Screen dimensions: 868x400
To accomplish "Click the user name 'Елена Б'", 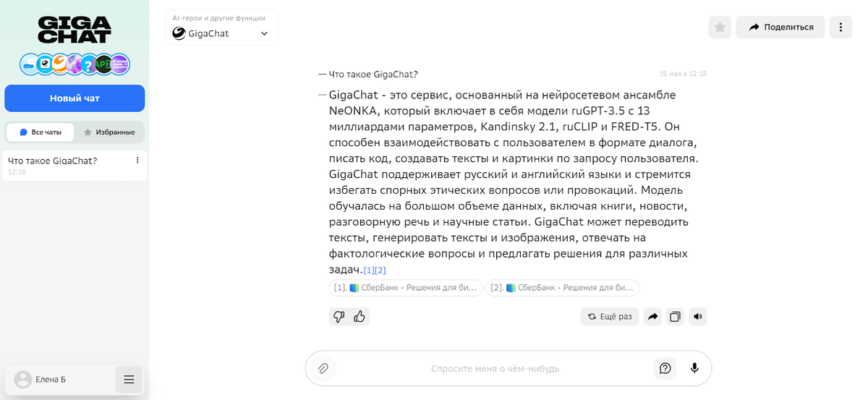I will coord(51,379).
